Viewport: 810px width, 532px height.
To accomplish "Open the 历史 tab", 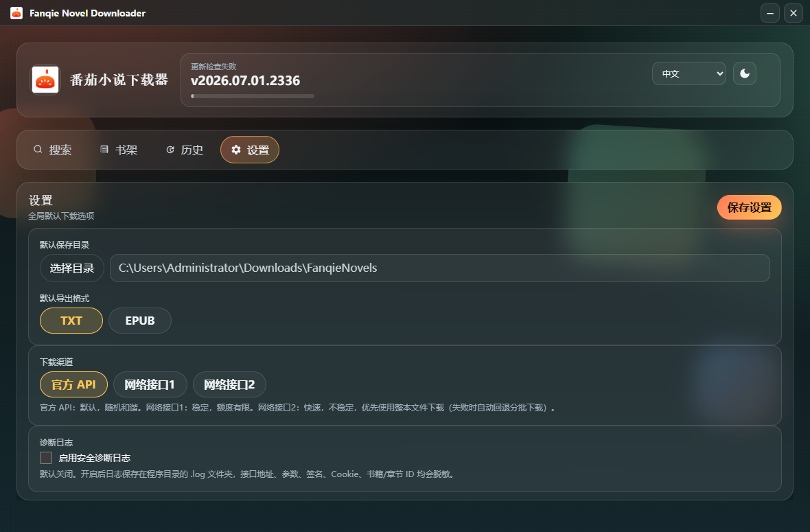I will (185, 150).
